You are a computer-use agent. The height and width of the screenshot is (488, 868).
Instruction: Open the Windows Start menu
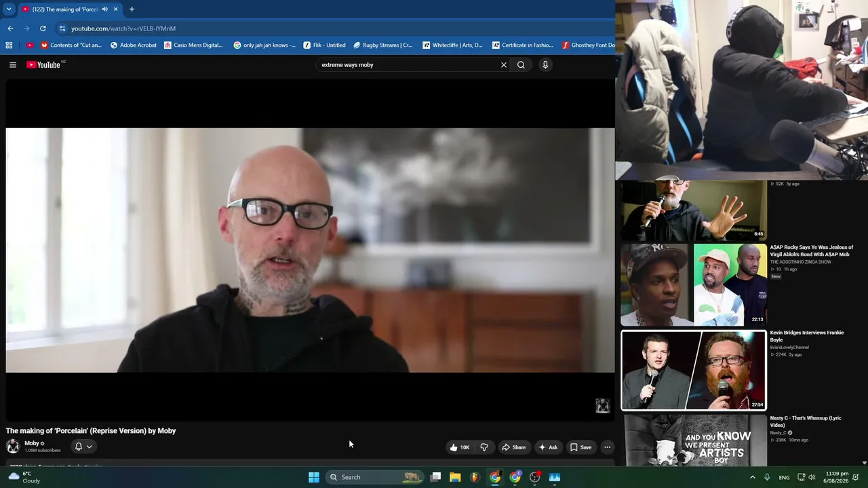point(314,477)
